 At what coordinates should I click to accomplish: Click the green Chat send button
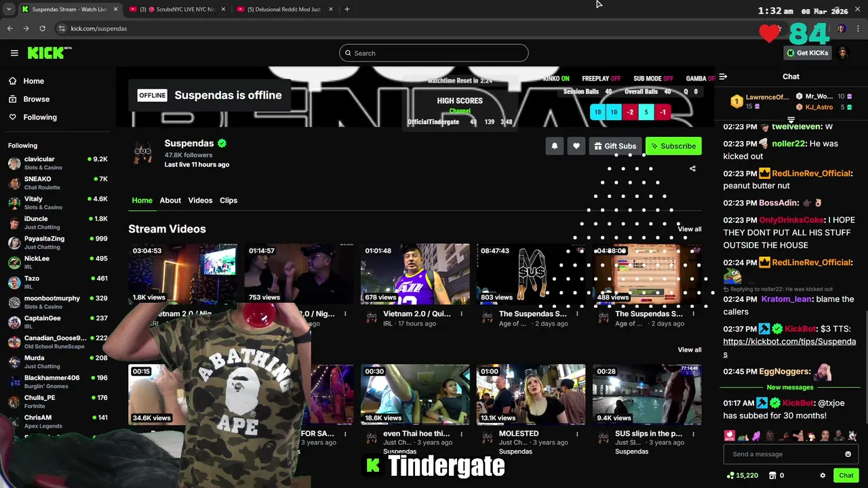click(x=846, y=476)
